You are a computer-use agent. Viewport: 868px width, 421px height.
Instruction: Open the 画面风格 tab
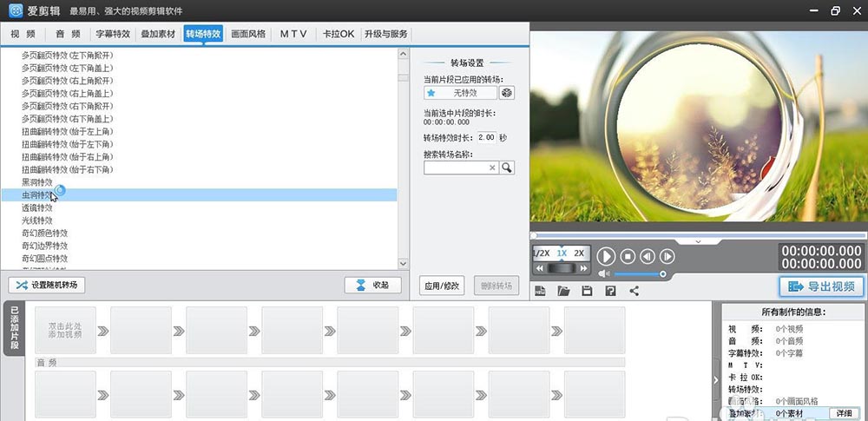coord(248,34)
